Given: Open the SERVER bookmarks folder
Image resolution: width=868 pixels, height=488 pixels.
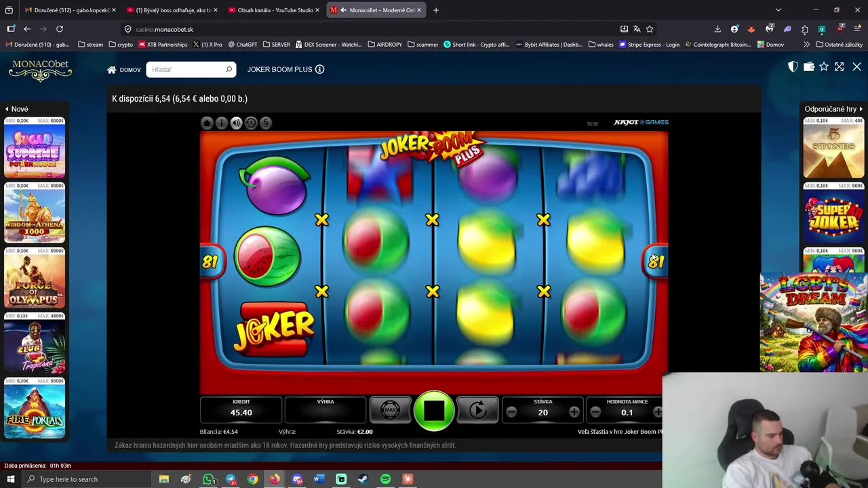Looking at the screenshot, I should [x=276, y=45].
